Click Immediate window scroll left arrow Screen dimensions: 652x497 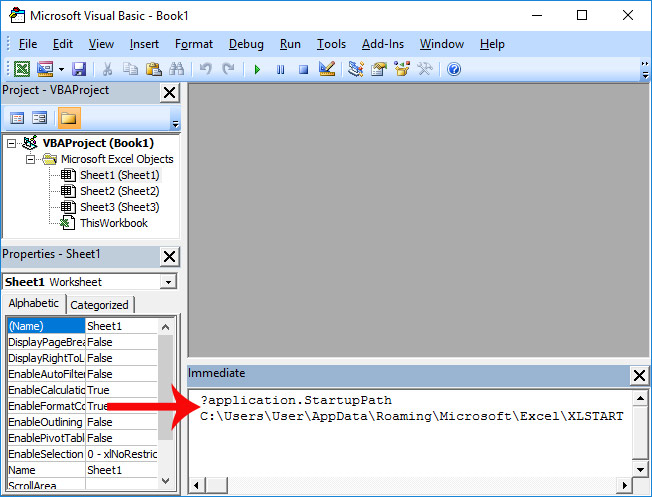point(196,485)
